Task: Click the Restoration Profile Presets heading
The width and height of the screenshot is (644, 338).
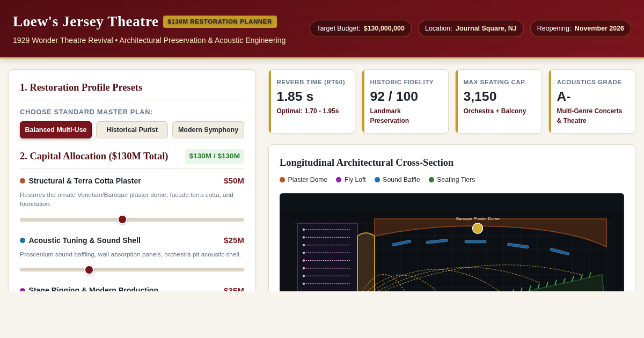Action: (x=81, y=87)
